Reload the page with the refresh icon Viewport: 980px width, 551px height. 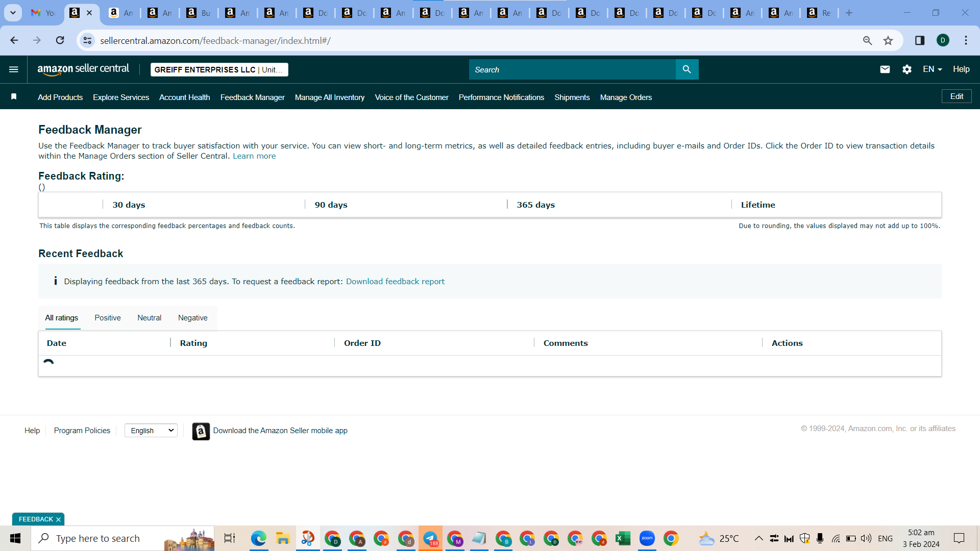(60, 40)
